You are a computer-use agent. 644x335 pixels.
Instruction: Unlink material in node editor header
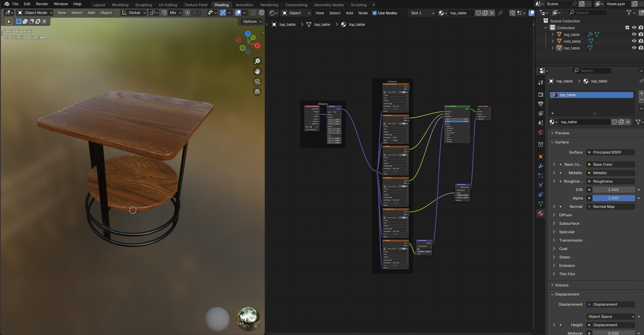click(x=492, y=13)
